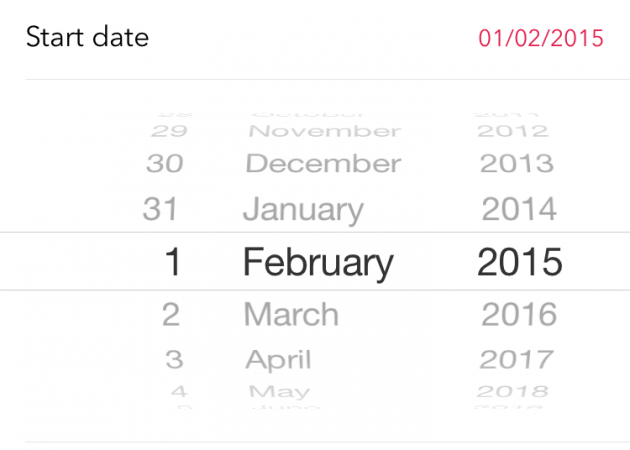Tap the selected year 2015
630x450 pixels.
[x=520, y=262]
